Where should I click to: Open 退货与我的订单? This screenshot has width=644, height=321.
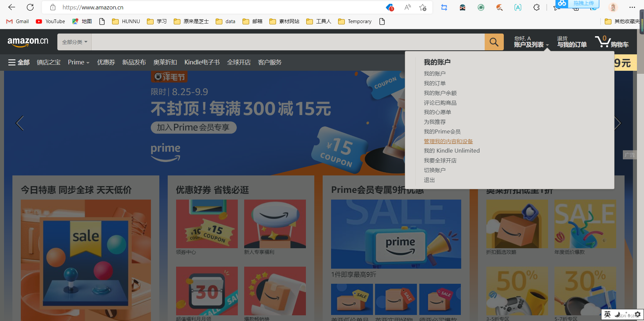coord(572,42)
